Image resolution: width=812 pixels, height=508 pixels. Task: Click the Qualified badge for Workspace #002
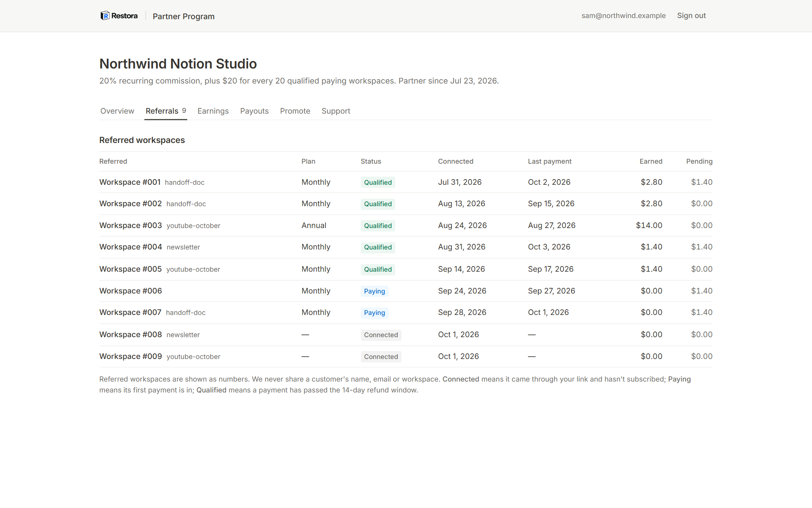[378, 204]
